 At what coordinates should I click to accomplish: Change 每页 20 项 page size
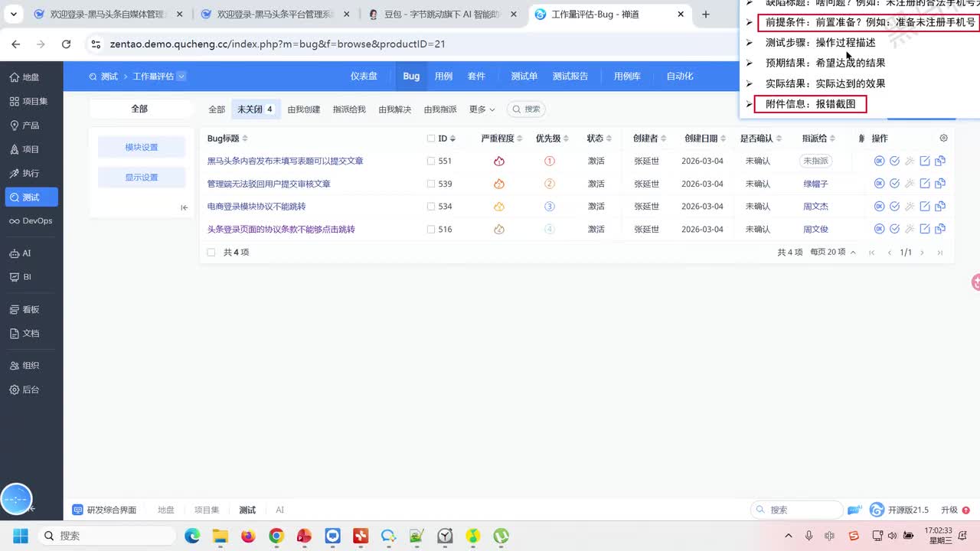point(833,253)
